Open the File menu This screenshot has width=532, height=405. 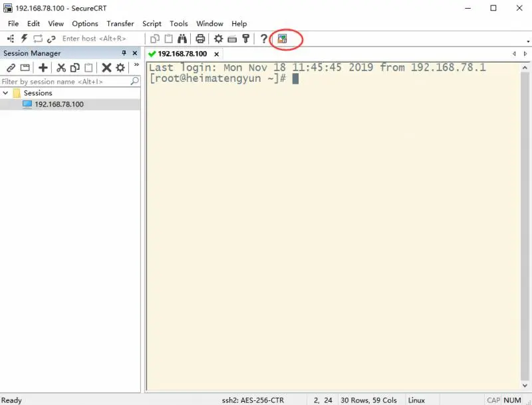click(x=13, y=23)
